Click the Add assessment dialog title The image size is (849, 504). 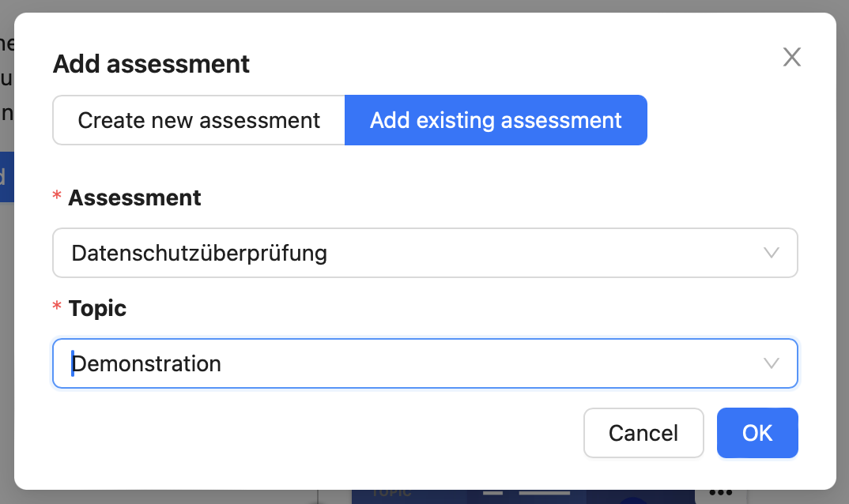point(151,64)
